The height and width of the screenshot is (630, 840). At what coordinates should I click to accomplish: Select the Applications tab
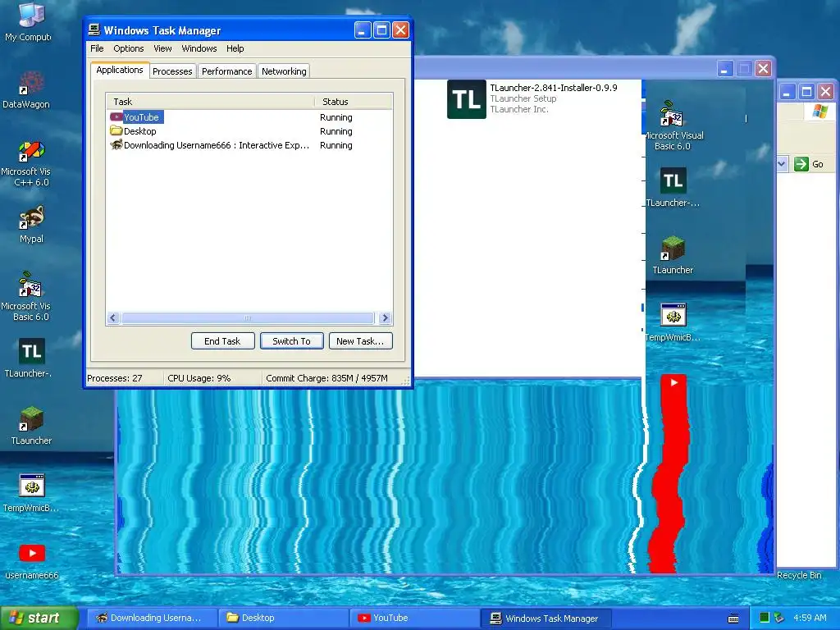click(x=120, y=71)
